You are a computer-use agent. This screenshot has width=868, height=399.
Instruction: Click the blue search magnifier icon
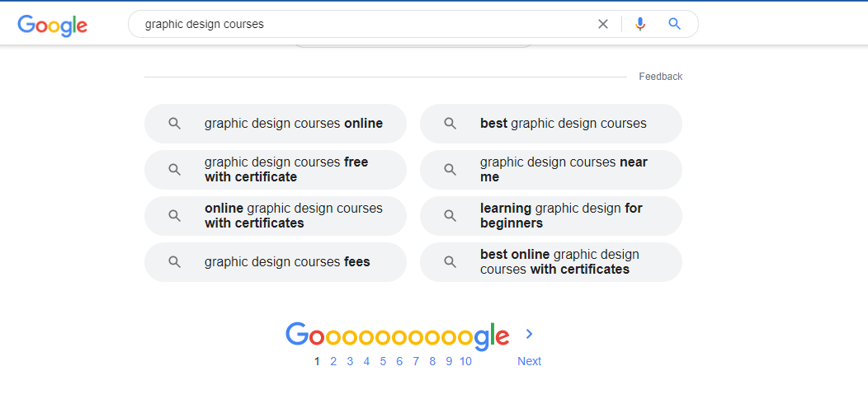[674, 24]
